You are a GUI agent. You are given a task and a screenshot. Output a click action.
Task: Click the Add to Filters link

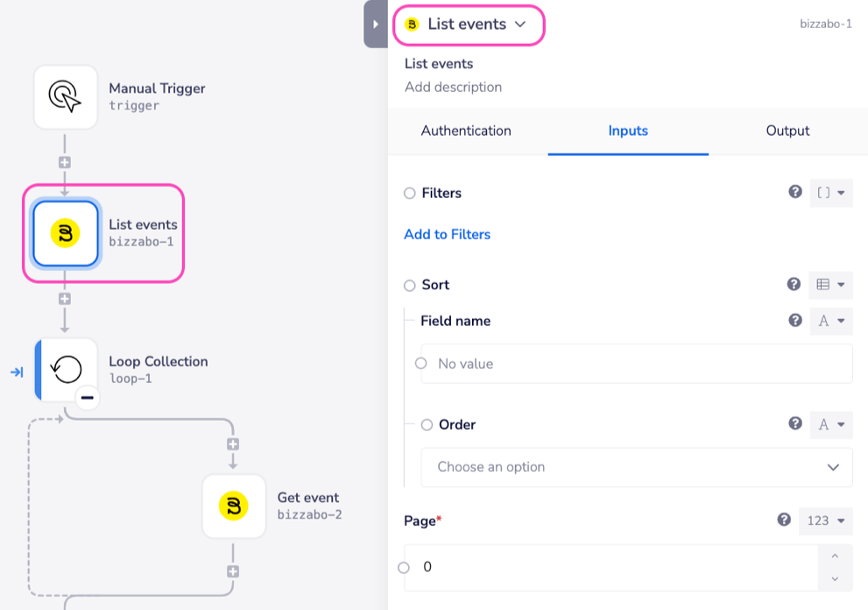pos(447,234)
